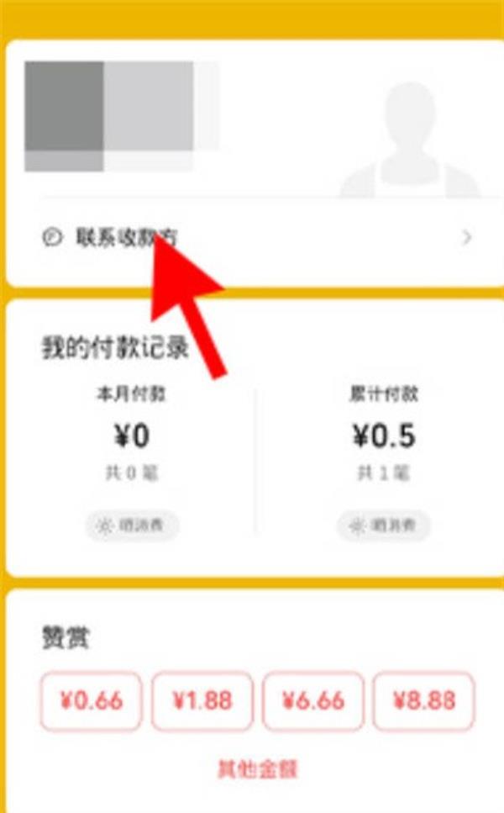Image resolution: width=504 pixels, height=813 pixels.
Task: Open the 联系收款方 row chevron
Action: coord(467,237)
